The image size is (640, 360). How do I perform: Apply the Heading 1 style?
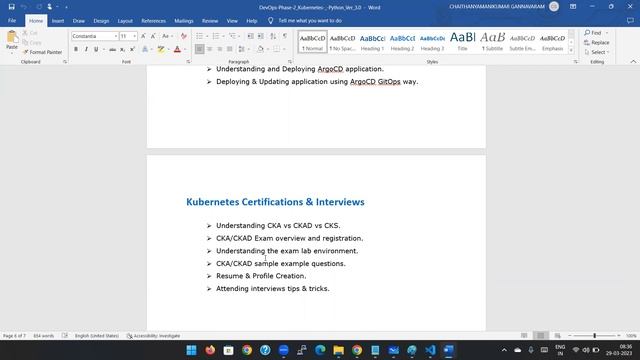pos(372,42)
